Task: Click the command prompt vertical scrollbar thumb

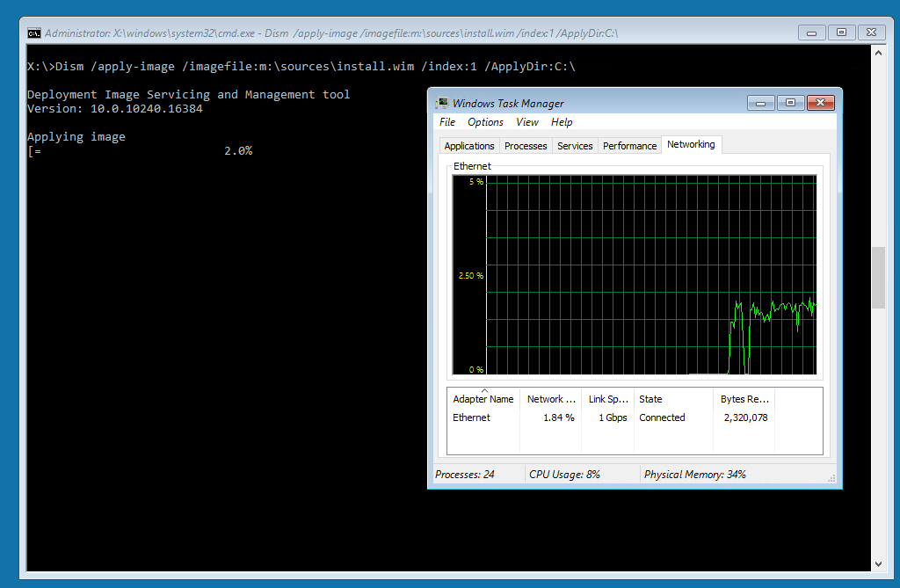Action: coord(877,278)
